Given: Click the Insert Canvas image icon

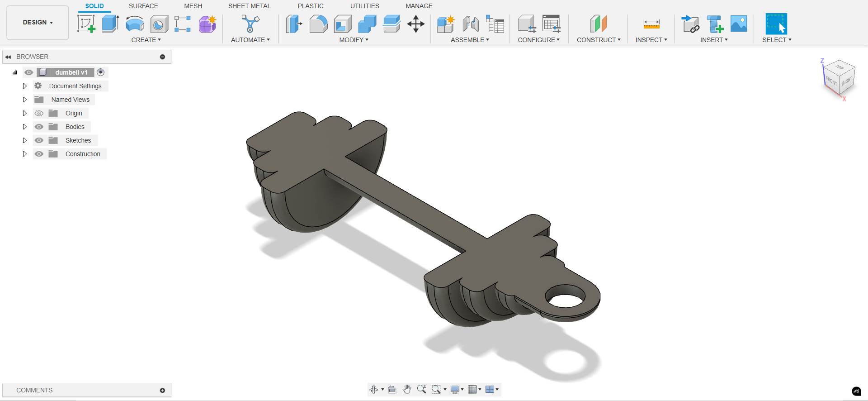Looking at the screenshot, I should [x=739, y=24].
